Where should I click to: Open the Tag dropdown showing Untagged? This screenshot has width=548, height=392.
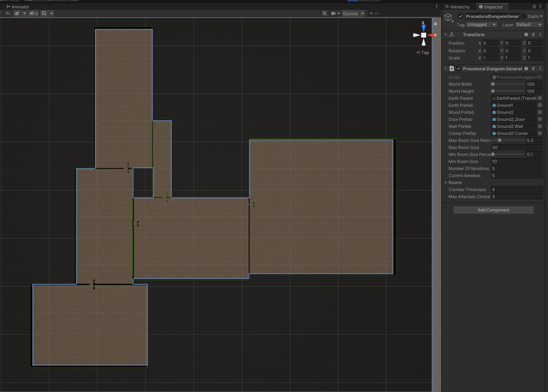point(481,25)
